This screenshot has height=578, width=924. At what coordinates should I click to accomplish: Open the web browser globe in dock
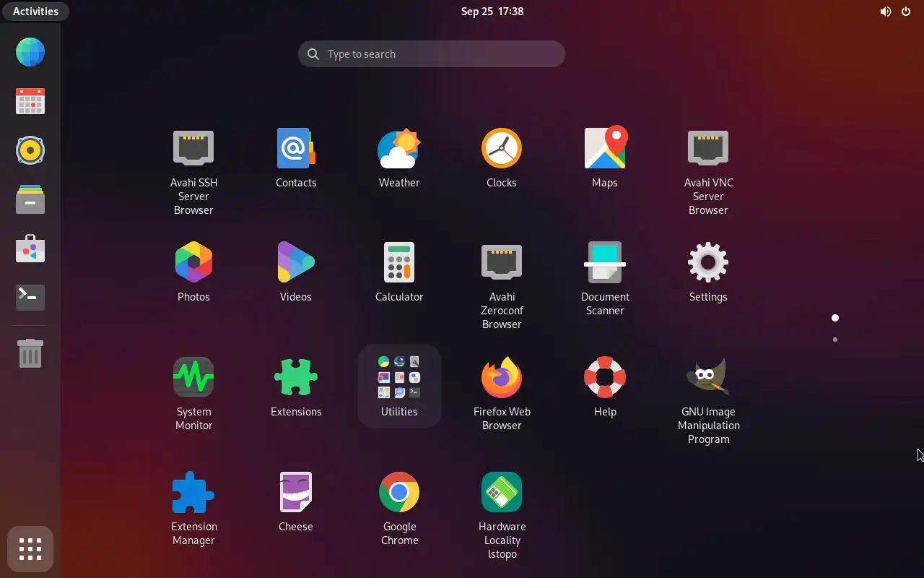30,52
